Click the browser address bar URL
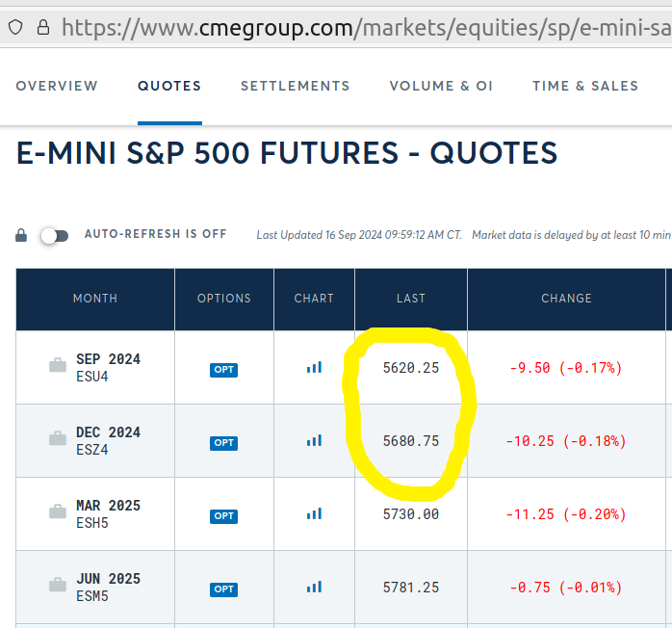 [x=366, y=27]
